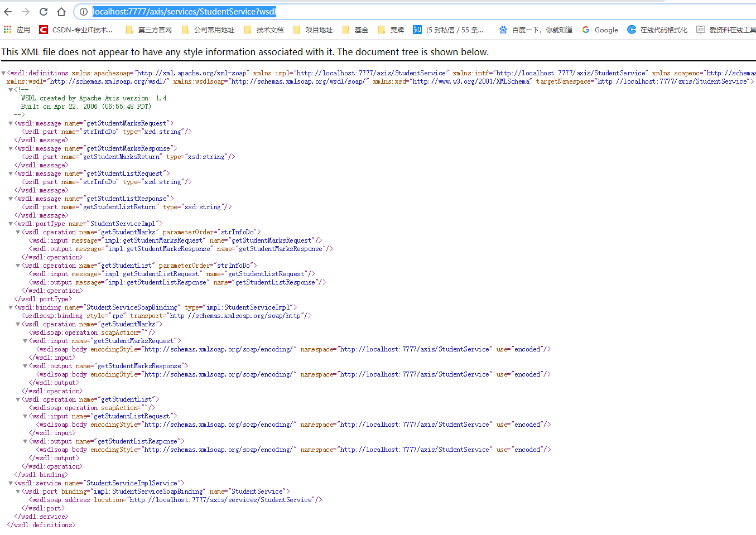The image size is (756, 535).
Task: Open the 竞牌 bookmark folder
Action: pos(391,30)
